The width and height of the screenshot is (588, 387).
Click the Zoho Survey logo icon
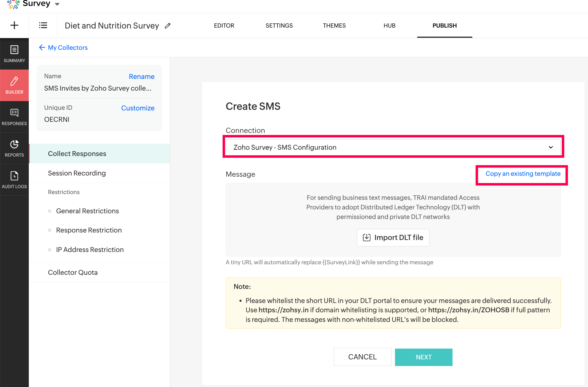[x=13, y=4]
